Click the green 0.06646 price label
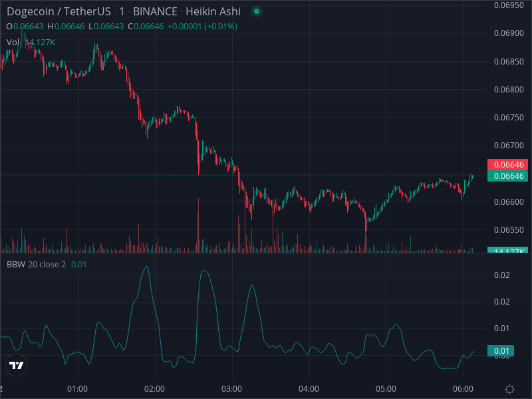The image size is (532, 399). pos(507,176)
